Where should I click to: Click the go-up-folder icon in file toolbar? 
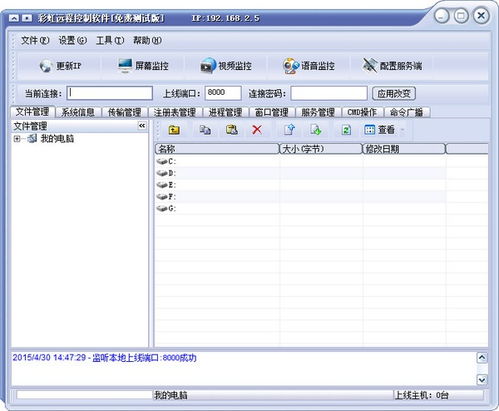pyautogui.click(x=174, y=130)
